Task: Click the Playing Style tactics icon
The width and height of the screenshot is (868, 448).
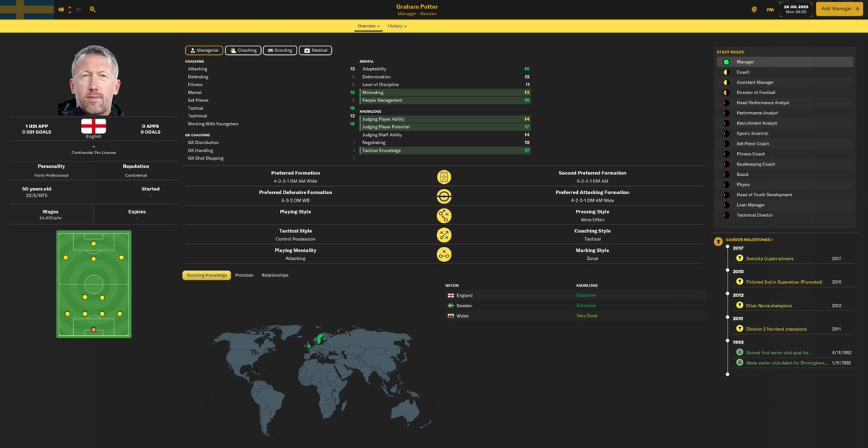Action: point(444,216)
